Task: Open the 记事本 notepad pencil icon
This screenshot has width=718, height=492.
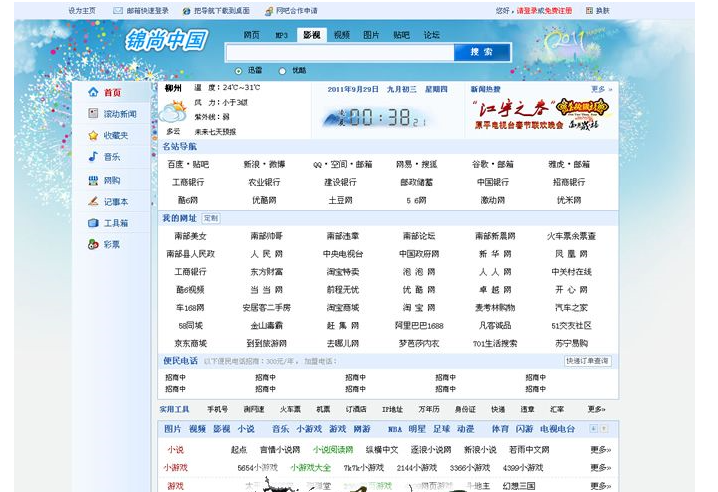Action: point(93,201)
